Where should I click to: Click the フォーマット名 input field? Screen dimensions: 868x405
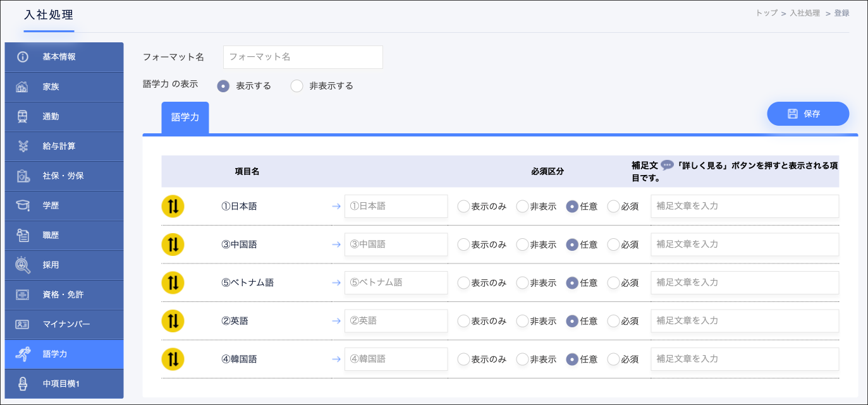tap(303, 57)
